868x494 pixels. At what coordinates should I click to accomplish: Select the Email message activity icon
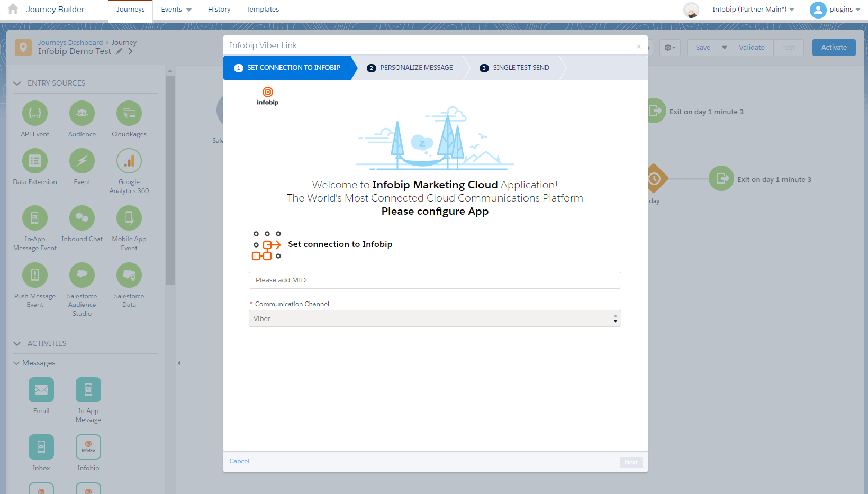[x=41, y=390]
